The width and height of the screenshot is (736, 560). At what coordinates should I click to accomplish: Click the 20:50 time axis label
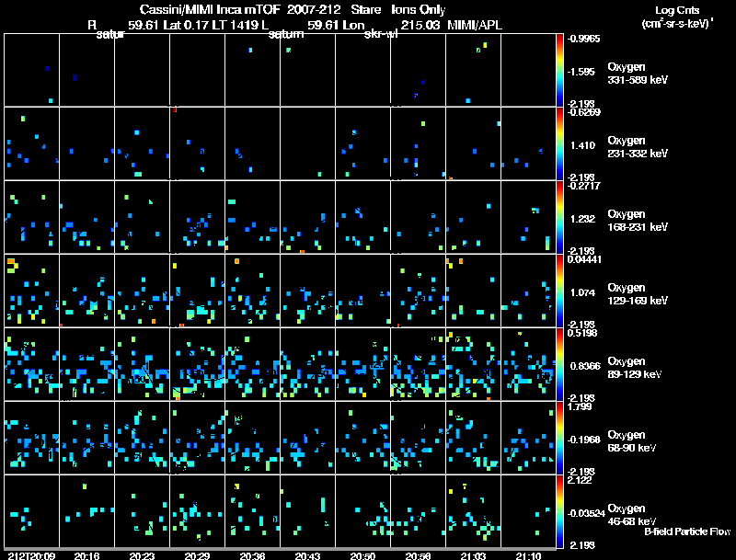[x=362, y=555]
